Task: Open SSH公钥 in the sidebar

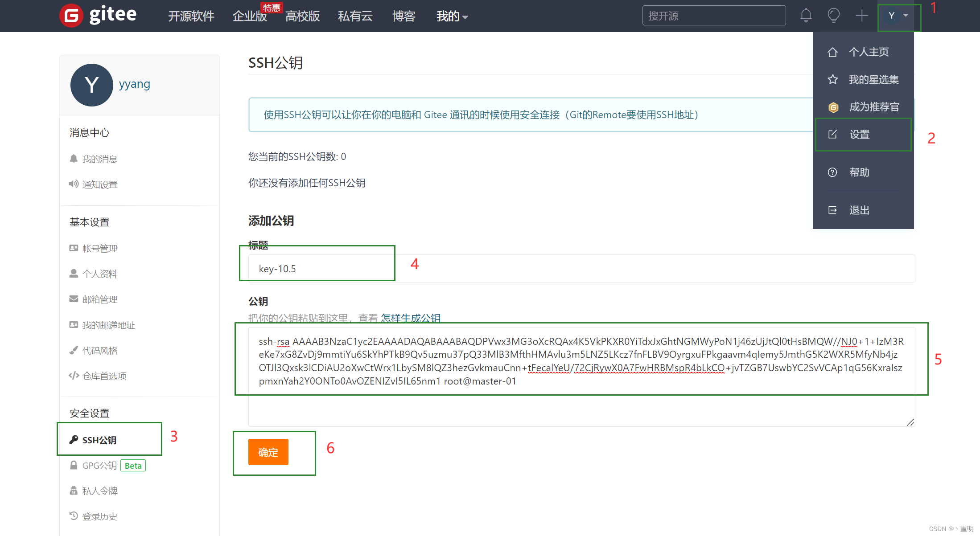Action: pos(99,440)
